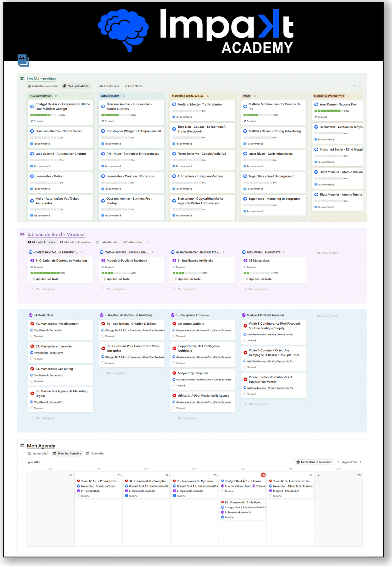Viewport: 392px width, 566px height.
Task: Click the blue circle icon of Frédéric Zibette card
Action: tap(174, 104)
